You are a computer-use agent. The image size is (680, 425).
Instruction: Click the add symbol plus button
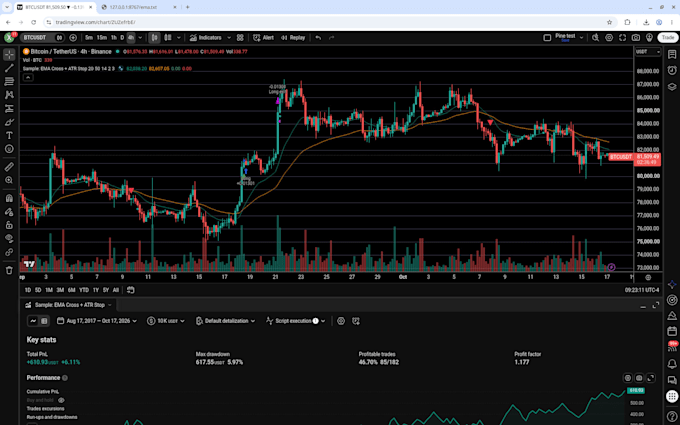(73, 38)
